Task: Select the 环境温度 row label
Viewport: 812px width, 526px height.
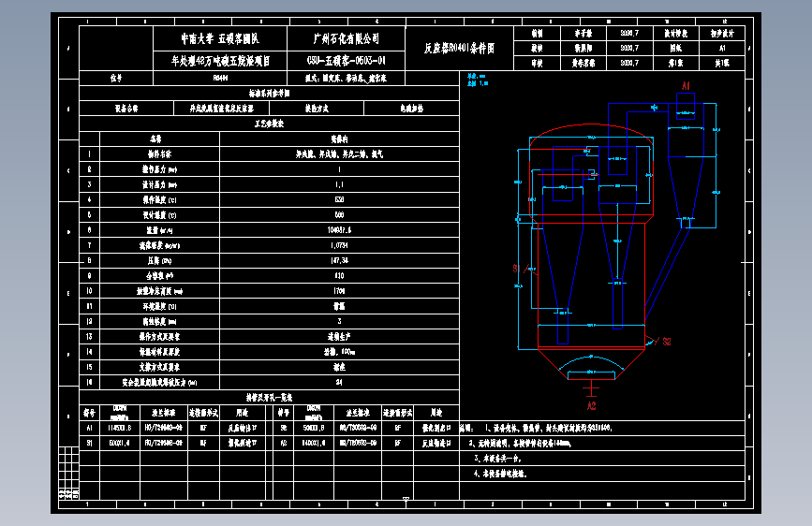Action: (x=159, y=306)
